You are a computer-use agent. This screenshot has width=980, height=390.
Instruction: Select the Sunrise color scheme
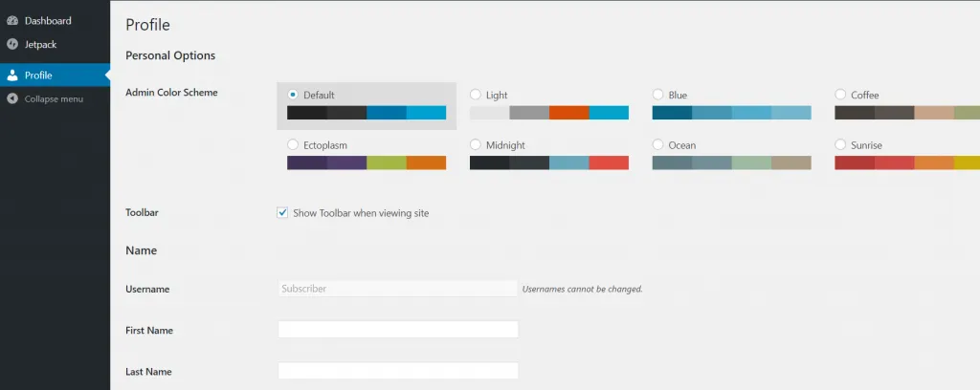(840, 144)
